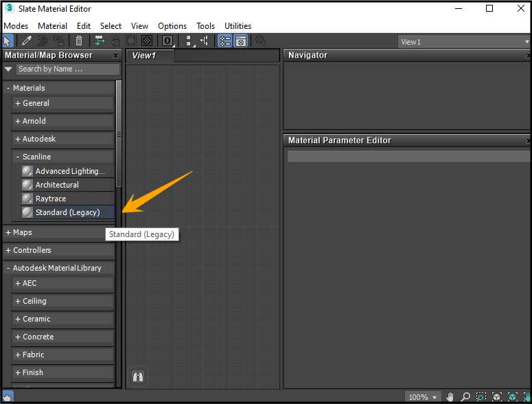The height and width of the screenshot is (404, 532).
Task: Select Advanced Lighting material
Action: point(67,171)
